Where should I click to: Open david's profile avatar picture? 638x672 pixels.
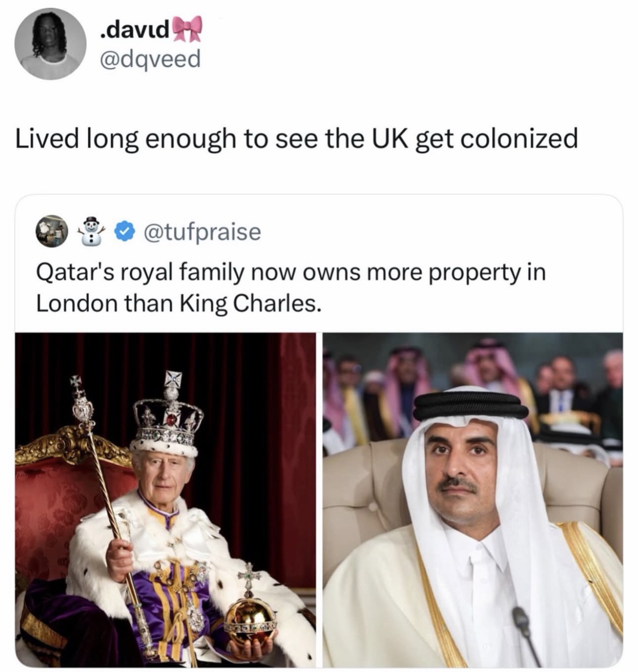click(50, 44)
